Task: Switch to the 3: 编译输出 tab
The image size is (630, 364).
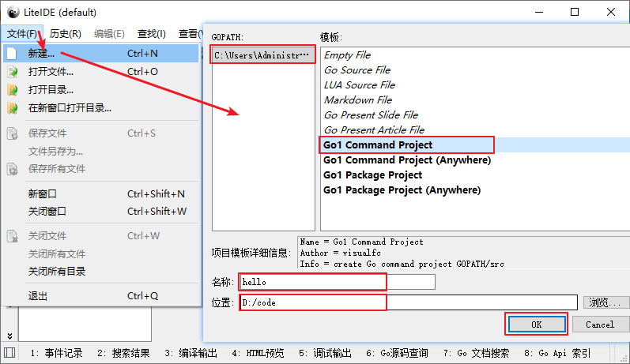Action: (191, 353)
